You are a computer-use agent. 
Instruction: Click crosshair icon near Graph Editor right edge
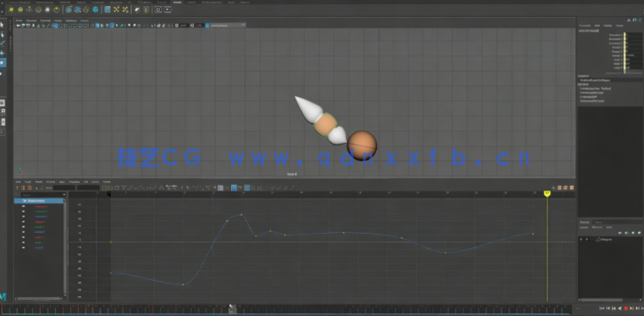point(554,188)
